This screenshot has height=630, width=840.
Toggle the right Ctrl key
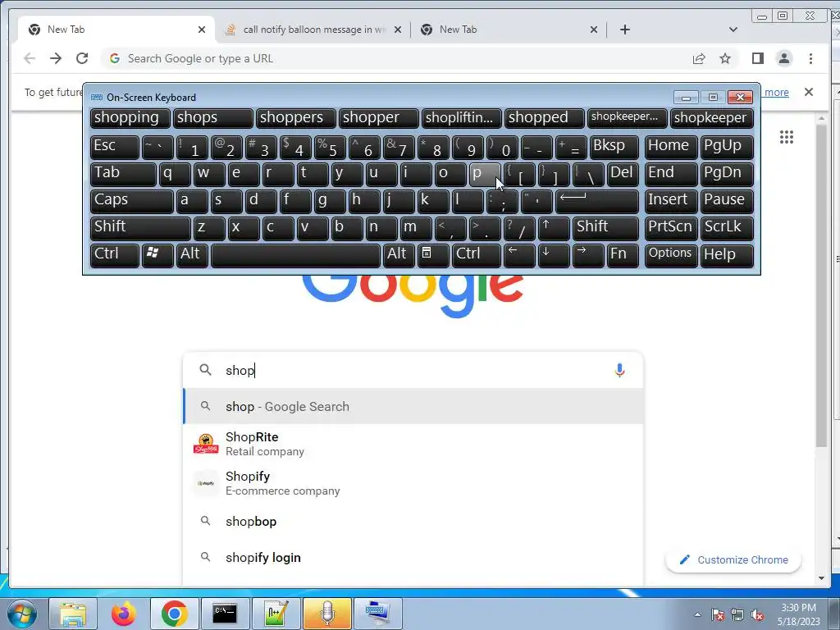[477, 255]
